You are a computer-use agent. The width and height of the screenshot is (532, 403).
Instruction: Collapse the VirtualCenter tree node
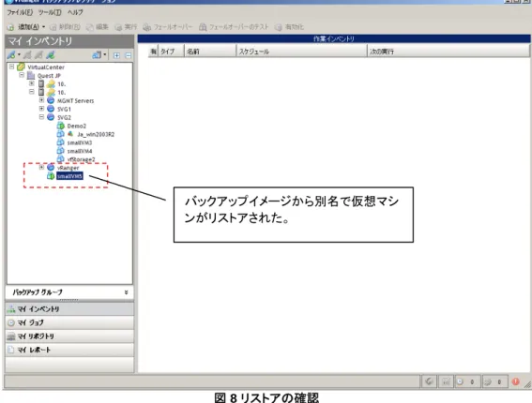click(11, 67)
